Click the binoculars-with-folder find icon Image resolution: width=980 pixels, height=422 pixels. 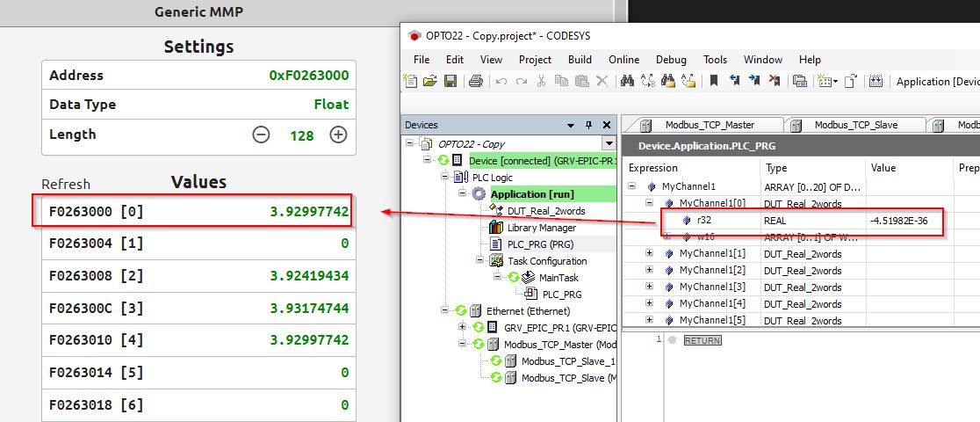click(x=668, y=81)
